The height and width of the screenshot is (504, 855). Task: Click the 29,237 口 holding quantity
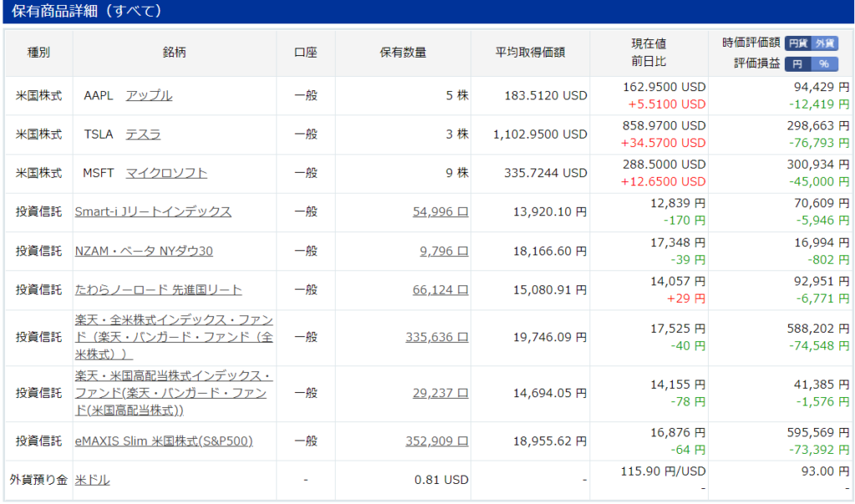pyautogui.click(x=440, y=393)
